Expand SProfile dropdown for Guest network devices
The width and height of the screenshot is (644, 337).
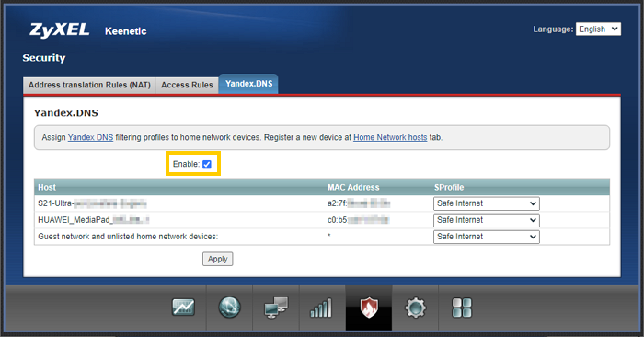[487, 237]
